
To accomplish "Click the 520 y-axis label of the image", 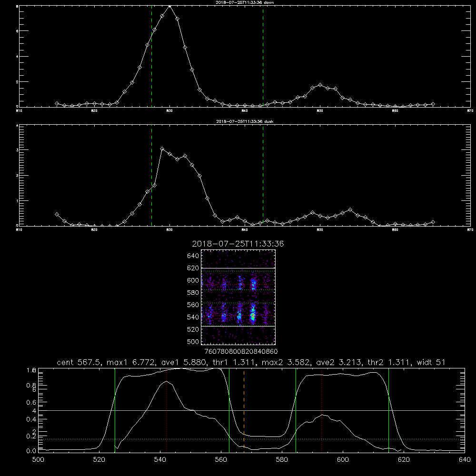I will coord(193,329).
